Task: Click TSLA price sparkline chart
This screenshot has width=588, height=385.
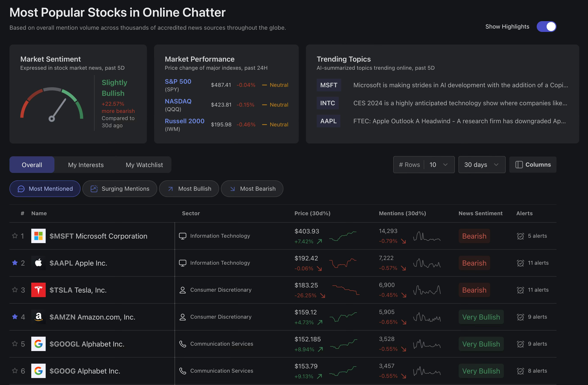Action: tap(346, 290)
